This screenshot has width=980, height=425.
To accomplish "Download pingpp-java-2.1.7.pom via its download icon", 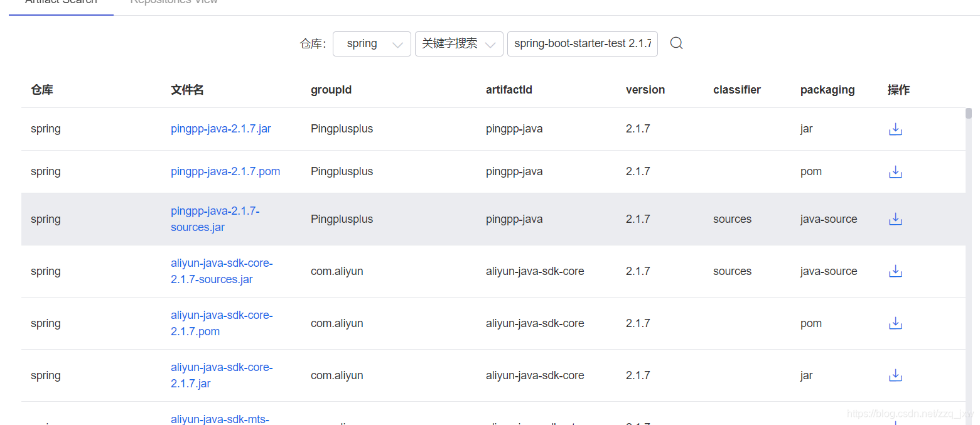I will point(896,172).
